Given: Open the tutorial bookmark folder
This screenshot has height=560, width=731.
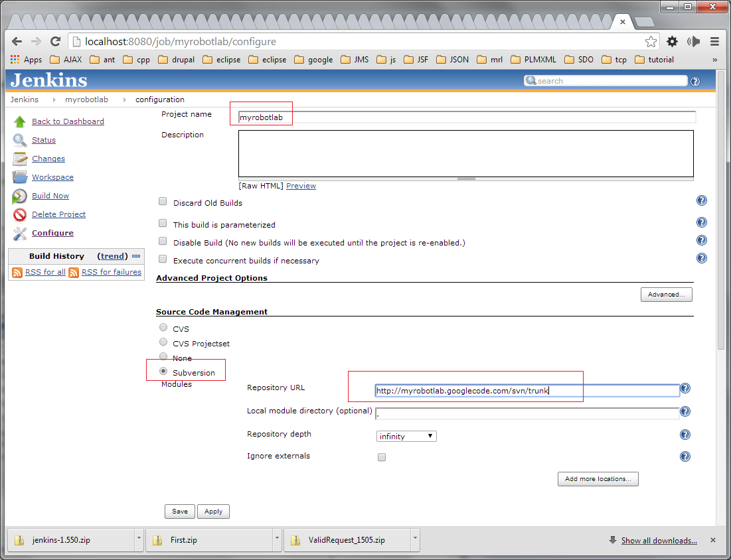Looking at the screenshot, I should pos(655,60).
